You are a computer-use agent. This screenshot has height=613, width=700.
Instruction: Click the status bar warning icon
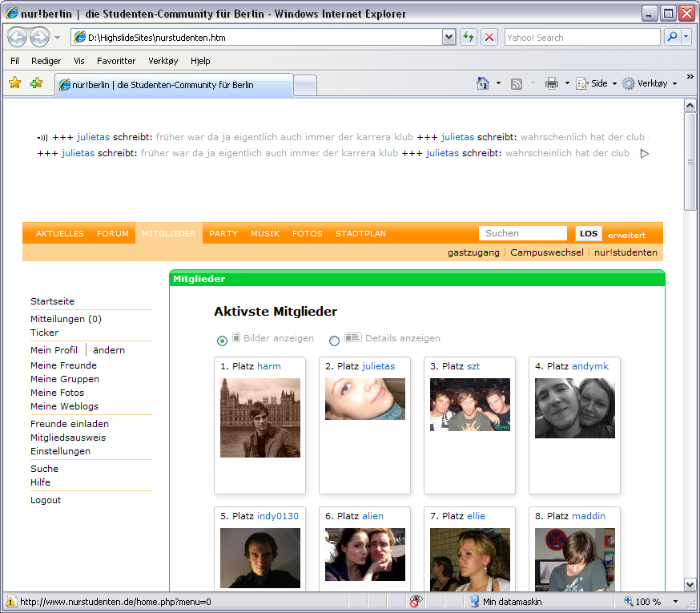pos(10,602)
